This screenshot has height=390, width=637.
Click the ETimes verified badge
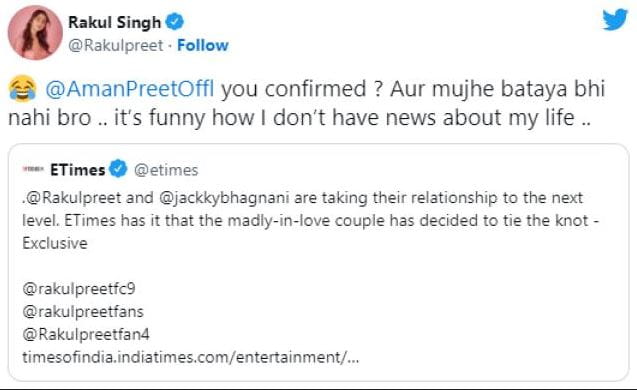119,169
